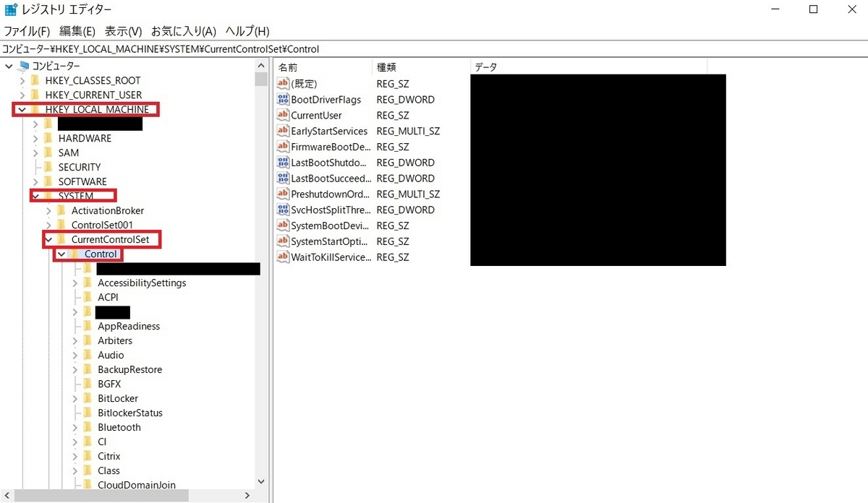The image size is (868, 503).
Task: Select the Arbiters key
Action: (115, 340)
